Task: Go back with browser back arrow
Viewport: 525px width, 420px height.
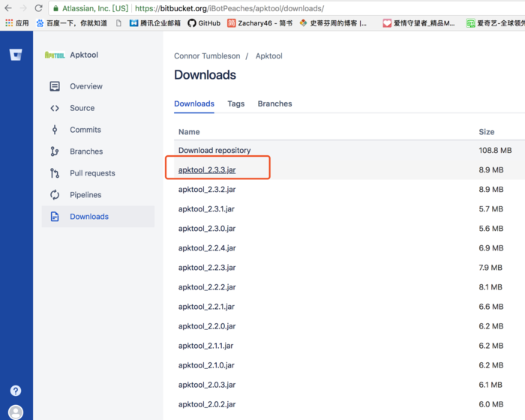Action: click(x=8, y=8)
